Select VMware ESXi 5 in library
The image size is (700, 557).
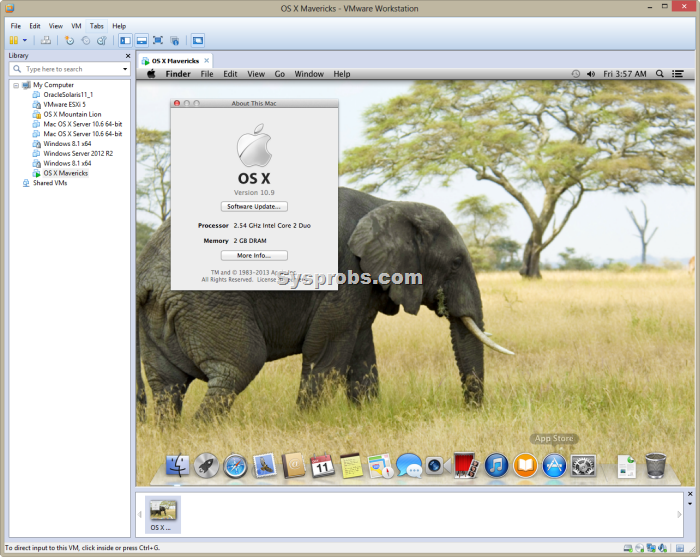64,104
